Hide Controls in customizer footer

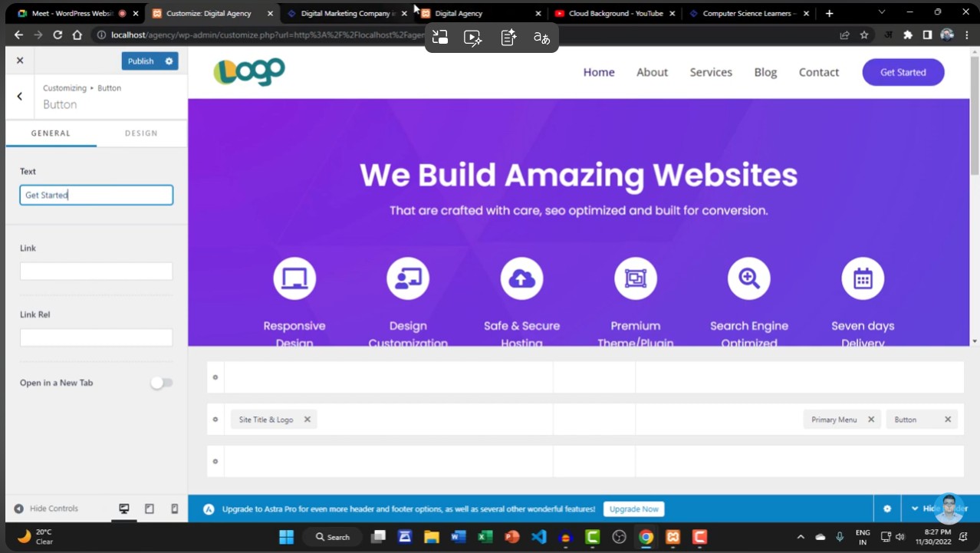pyautogui.click(x=46, y=509)
